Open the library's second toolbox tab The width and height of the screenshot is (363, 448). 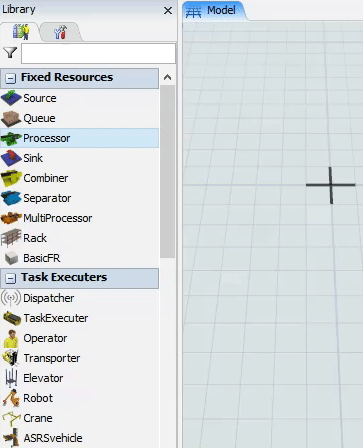click(60, 32)
